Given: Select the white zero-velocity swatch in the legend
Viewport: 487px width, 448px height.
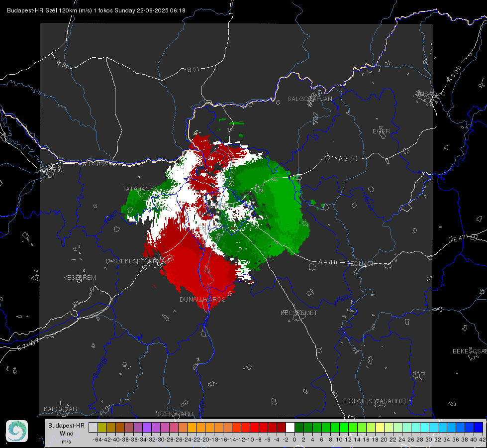Looking at the screenshot, I should pyautogui.click(x=290, y=427).
